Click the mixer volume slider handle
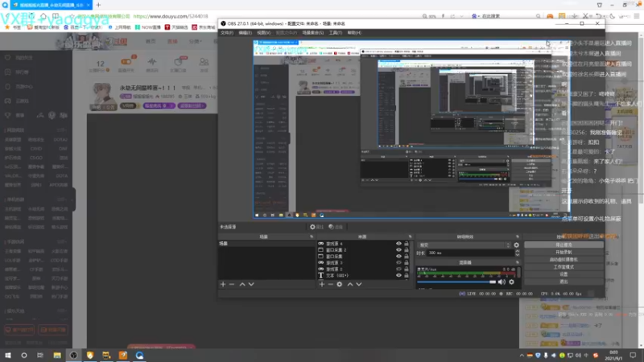 (x=493, y=282)
